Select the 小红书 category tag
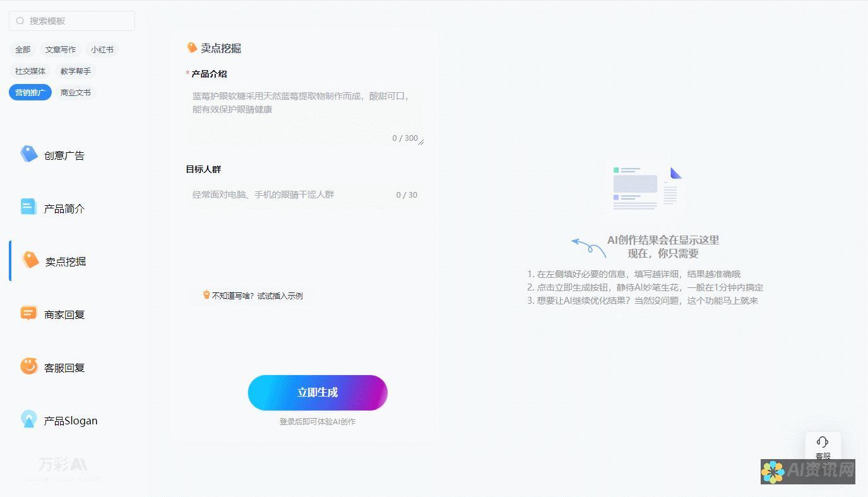This screenshot has width=868, height=497. click(x=102, y=49)
